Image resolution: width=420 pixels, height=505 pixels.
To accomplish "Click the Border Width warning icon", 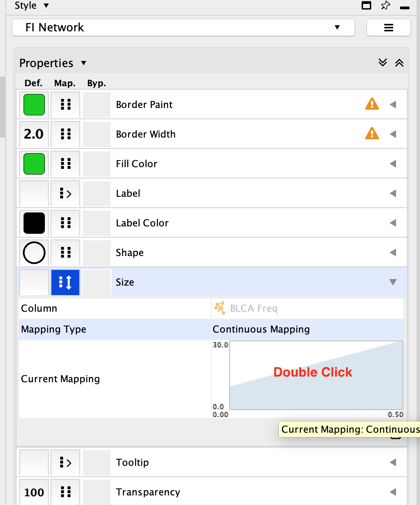I will click(372, 134).
